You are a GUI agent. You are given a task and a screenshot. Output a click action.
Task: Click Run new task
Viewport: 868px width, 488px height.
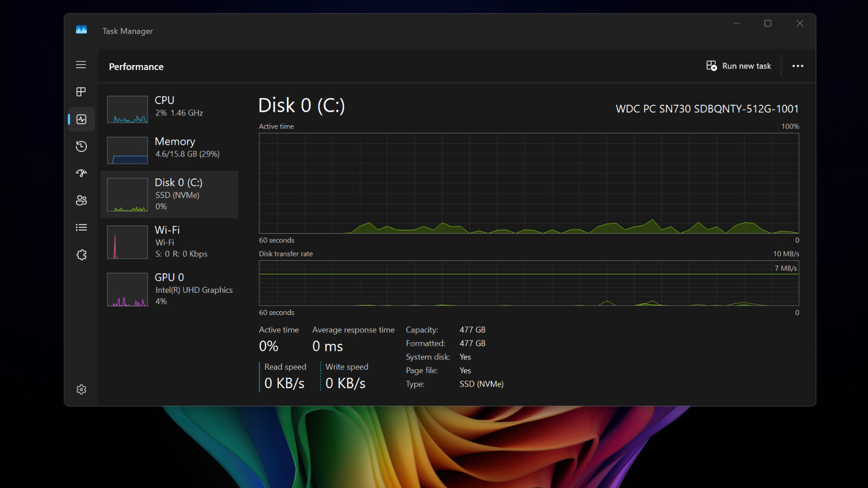click(738, 66)
